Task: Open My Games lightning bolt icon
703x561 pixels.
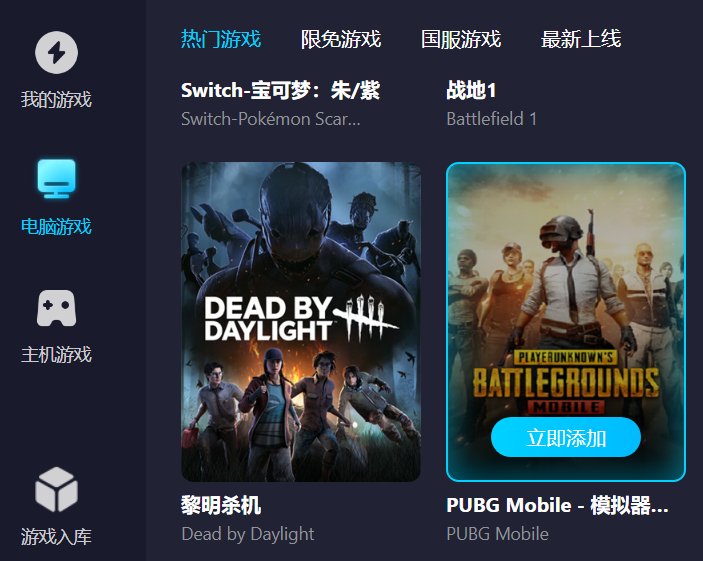Action: (56, 52)
